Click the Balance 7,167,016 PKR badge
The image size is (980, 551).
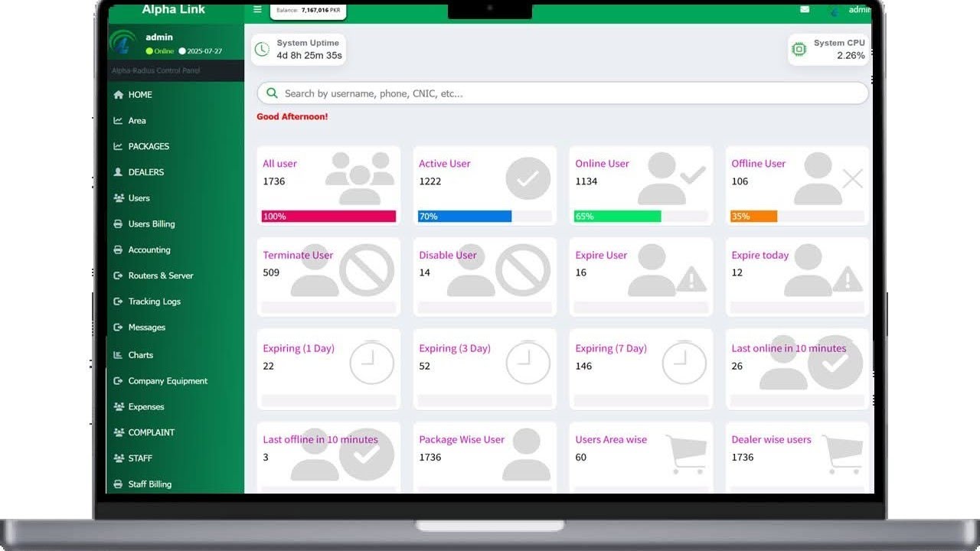pos(308,11)
